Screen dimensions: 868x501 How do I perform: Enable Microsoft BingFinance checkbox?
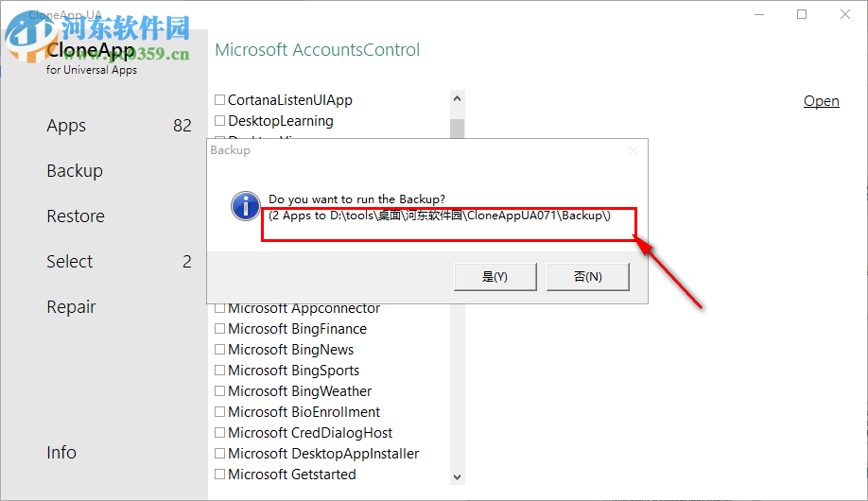click(x=220, y=329)
